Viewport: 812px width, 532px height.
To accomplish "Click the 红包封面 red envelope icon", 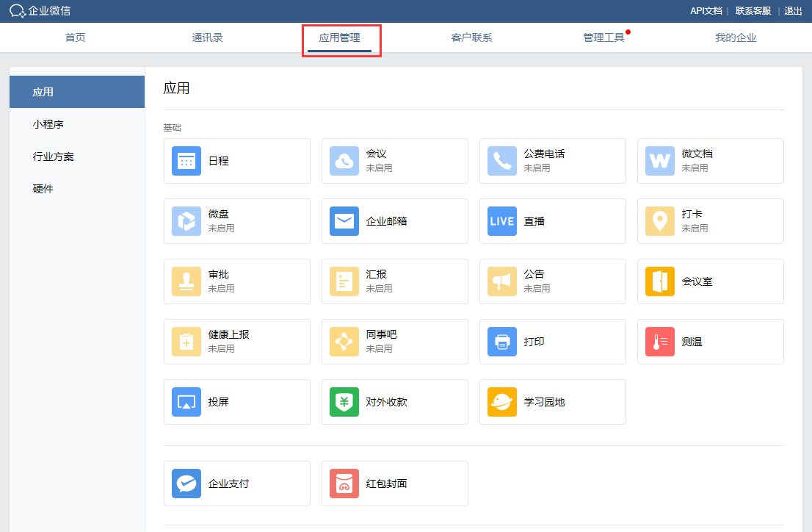I will click(x=344, y=484).
